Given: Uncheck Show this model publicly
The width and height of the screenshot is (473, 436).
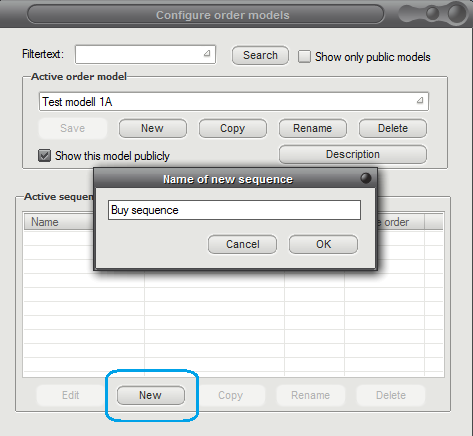Looking at the screenshot, I should point(44,156).
